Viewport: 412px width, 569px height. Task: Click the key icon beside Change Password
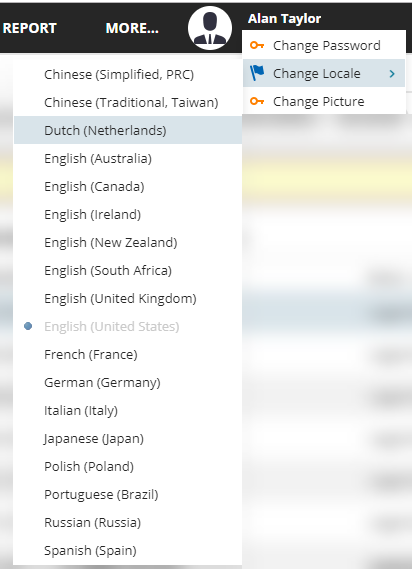click(x=257, y=45)
